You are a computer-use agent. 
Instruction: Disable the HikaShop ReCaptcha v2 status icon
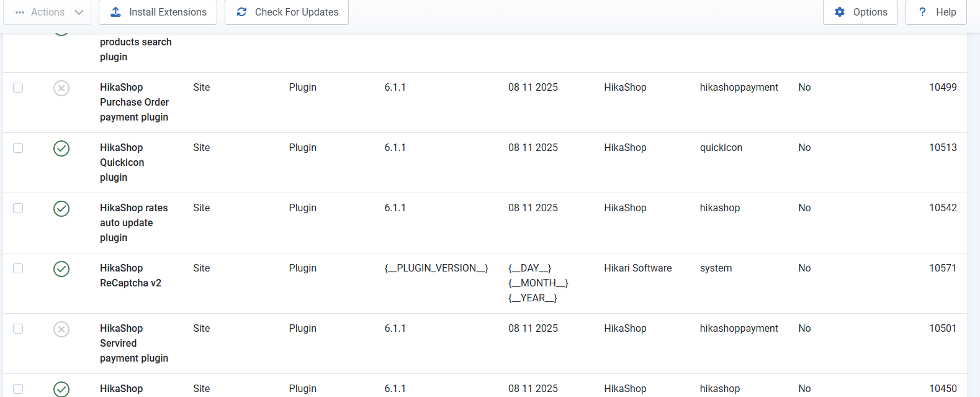(x=61, y=269)
